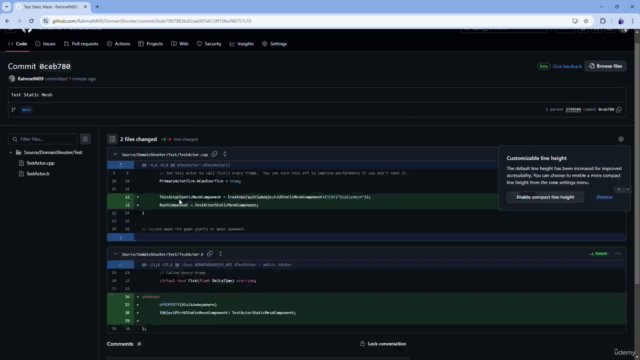Open the Chrome extensions puzzle icon

(x=603, y=21)
